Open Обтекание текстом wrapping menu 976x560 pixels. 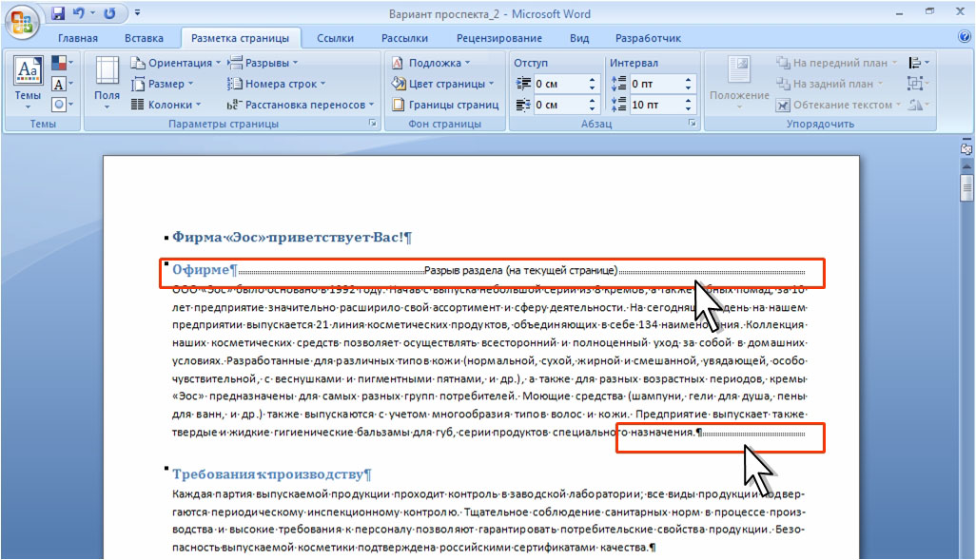[x=838, y=105]
